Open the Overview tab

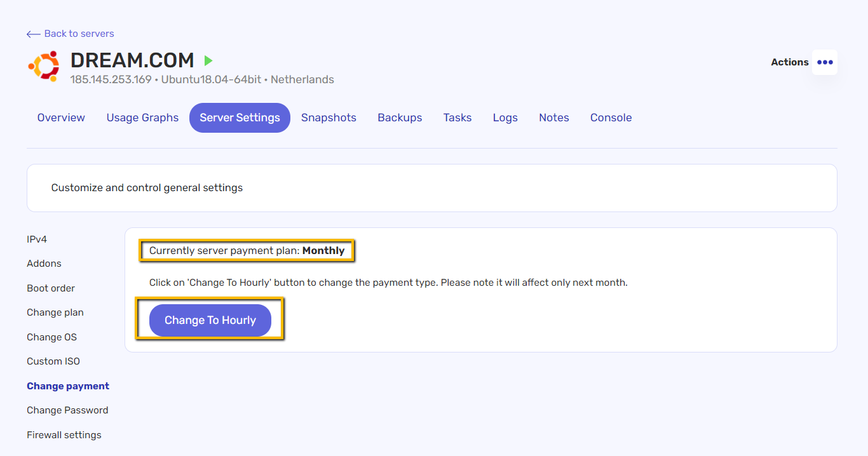[x=61, y=117]
